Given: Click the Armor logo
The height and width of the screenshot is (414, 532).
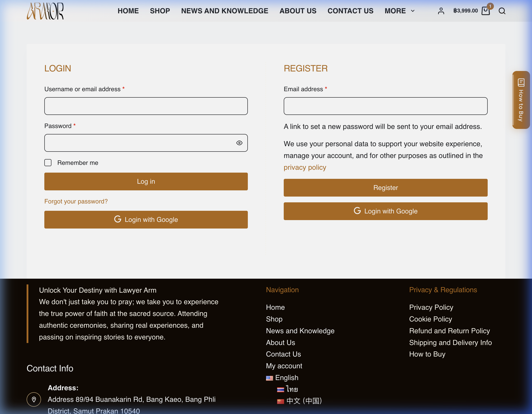Looking at the screenshot, I should tap(45, 11).
